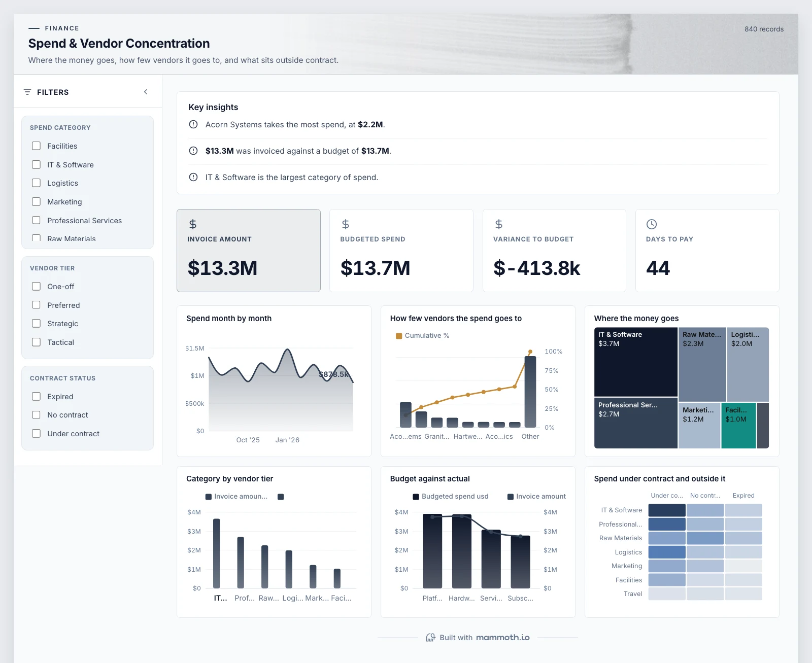Click the mammoth logo icon in footer
The image size is (812, 663).
(x=431, y=638)
